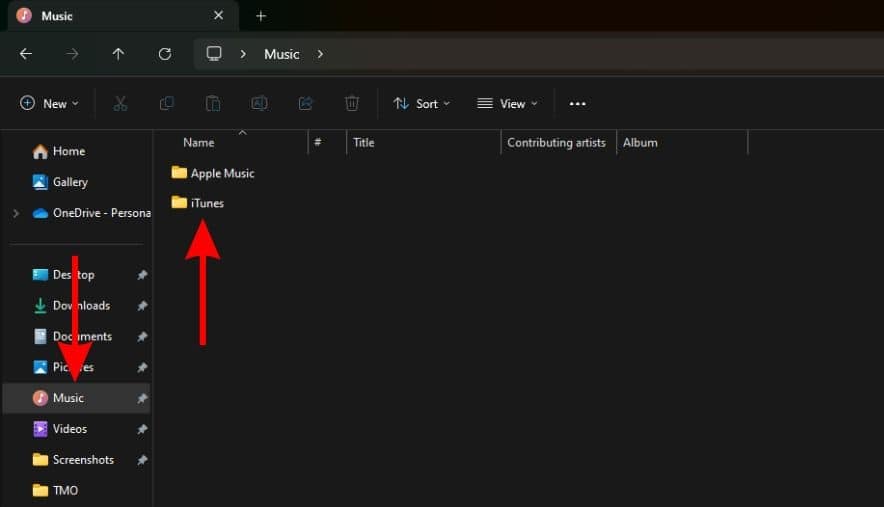Refresh the current folder view
Image resolution: width=884 pixels, height=507 pixels.
coord(165,54)
